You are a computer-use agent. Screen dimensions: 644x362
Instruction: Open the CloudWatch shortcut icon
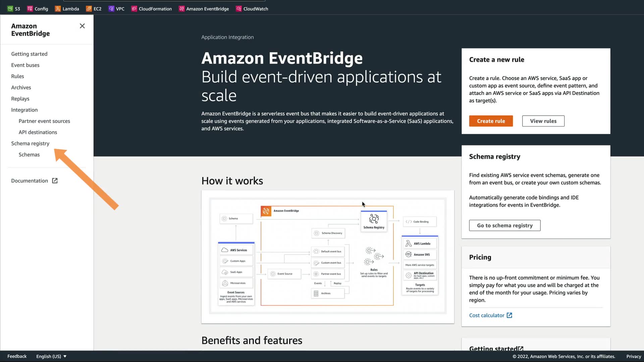238,9
